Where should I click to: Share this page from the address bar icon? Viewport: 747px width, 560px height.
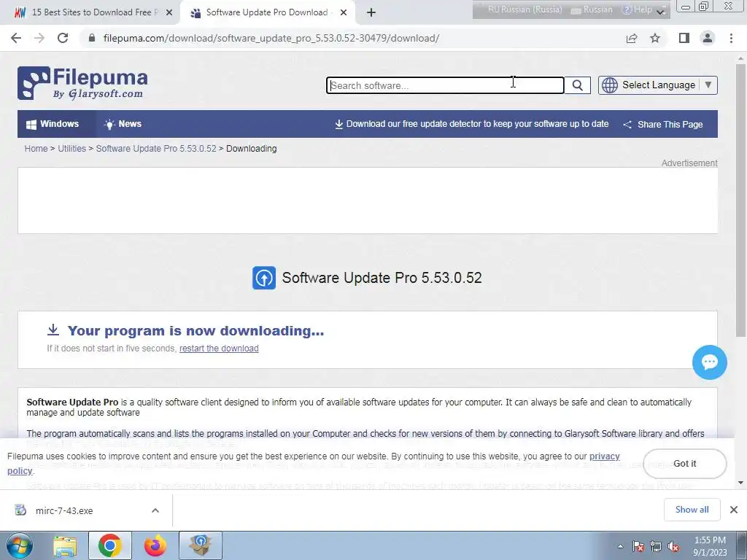pyautogui.click(x=632, y=38)
